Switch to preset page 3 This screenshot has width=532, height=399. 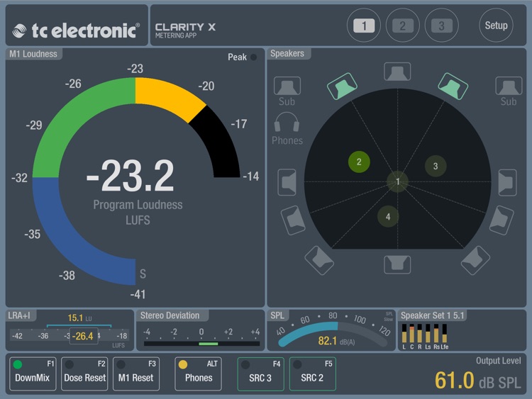coord(441,26)
